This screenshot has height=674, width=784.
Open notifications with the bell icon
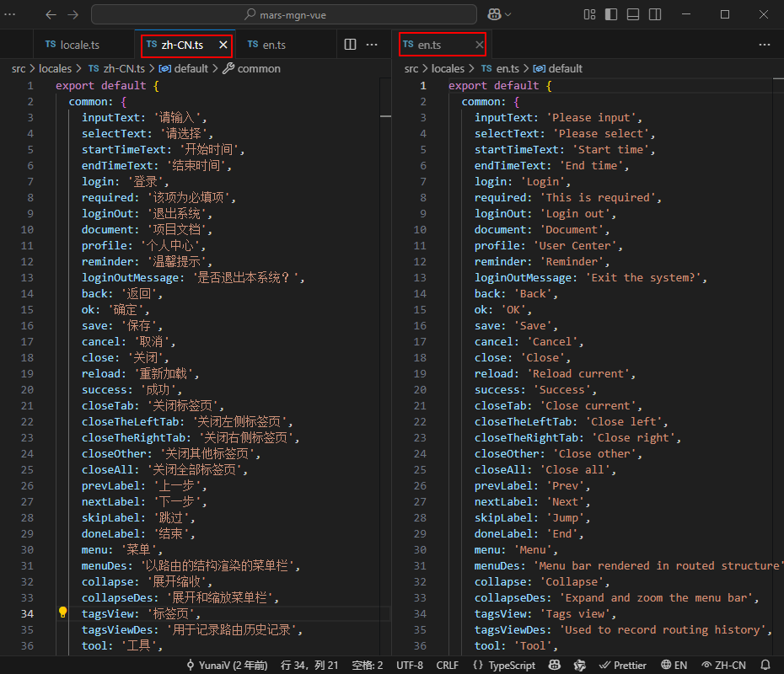pos(765,665)
